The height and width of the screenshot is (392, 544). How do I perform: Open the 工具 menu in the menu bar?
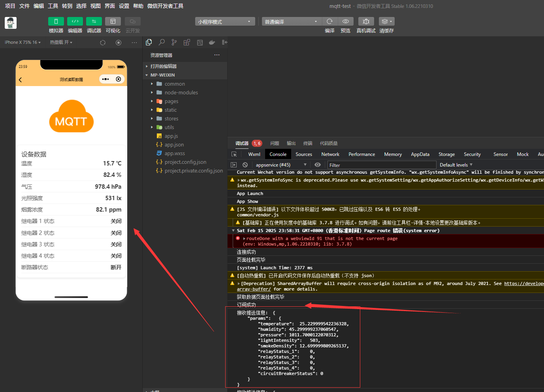pos(53,6)
